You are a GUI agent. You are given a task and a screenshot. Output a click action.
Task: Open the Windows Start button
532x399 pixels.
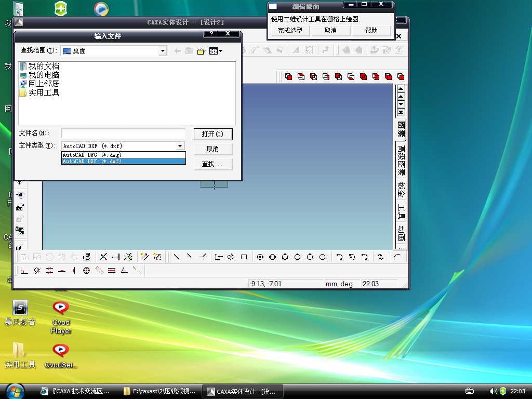pos(15,392)
